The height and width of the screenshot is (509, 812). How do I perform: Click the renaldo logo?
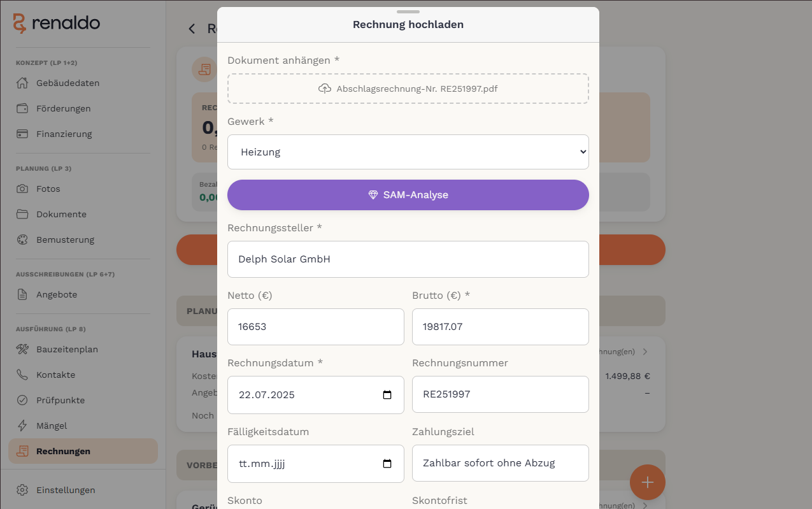pos(57,24)
